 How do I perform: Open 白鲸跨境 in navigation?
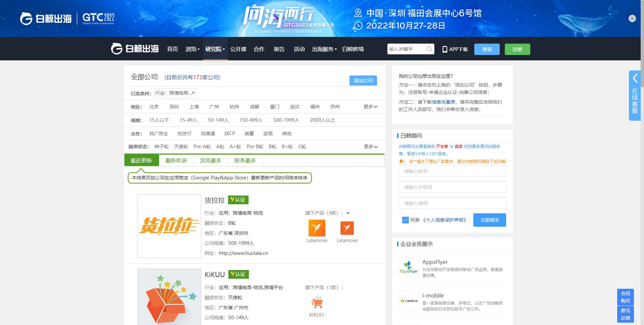pos(353,49)
